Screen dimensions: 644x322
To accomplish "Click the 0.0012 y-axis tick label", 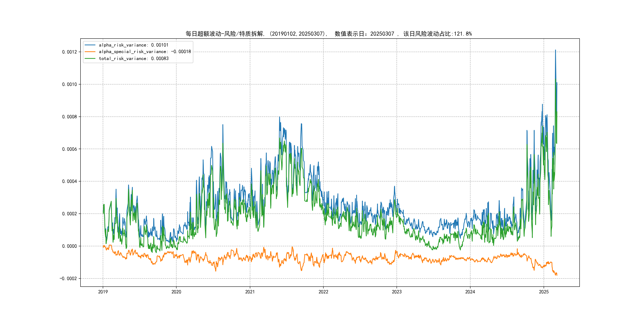I will (70, 52).
